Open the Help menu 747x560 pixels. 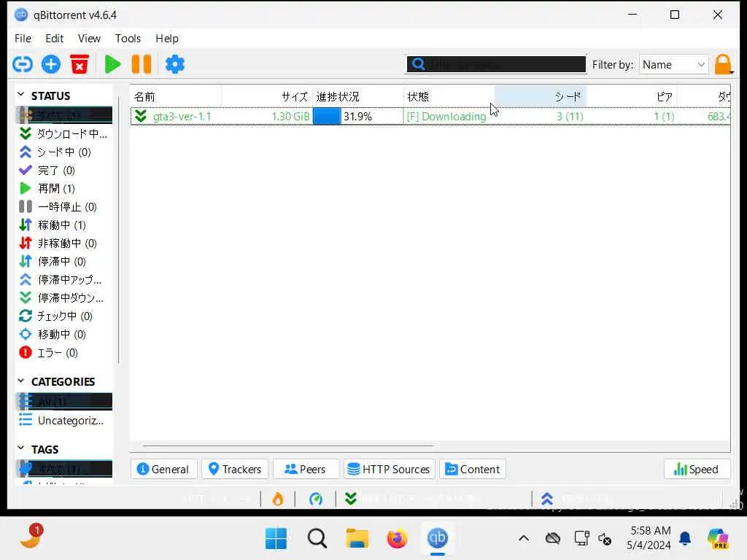click(x=167, y=38)
